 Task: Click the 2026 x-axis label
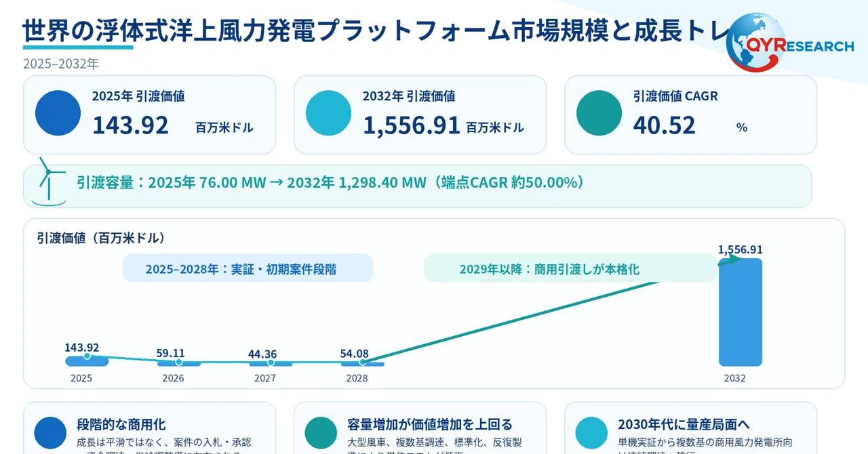tap(173, 379)
